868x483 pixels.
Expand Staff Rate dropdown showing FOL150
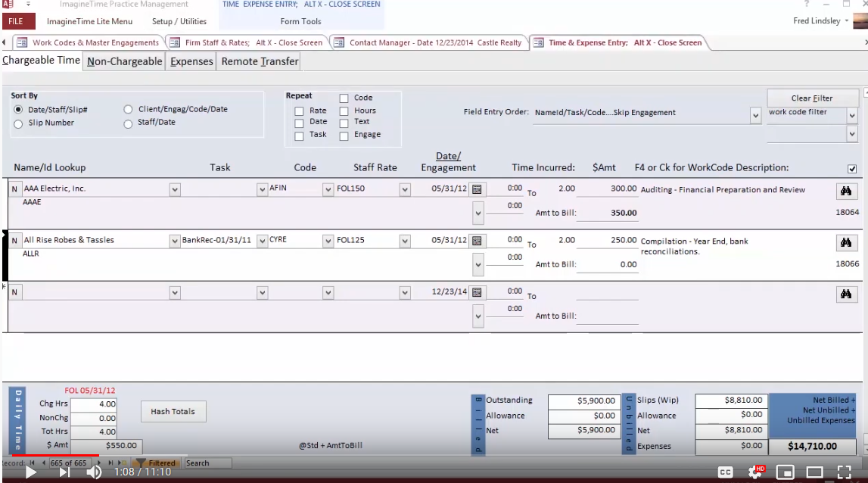pos(405,189)
